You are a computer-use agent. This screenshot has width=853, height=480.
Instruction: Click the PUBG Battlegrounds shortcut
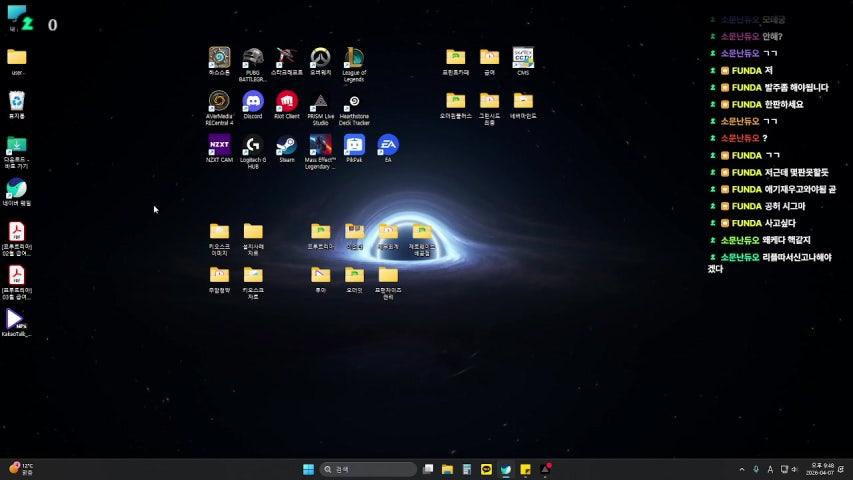coord(253,57)
